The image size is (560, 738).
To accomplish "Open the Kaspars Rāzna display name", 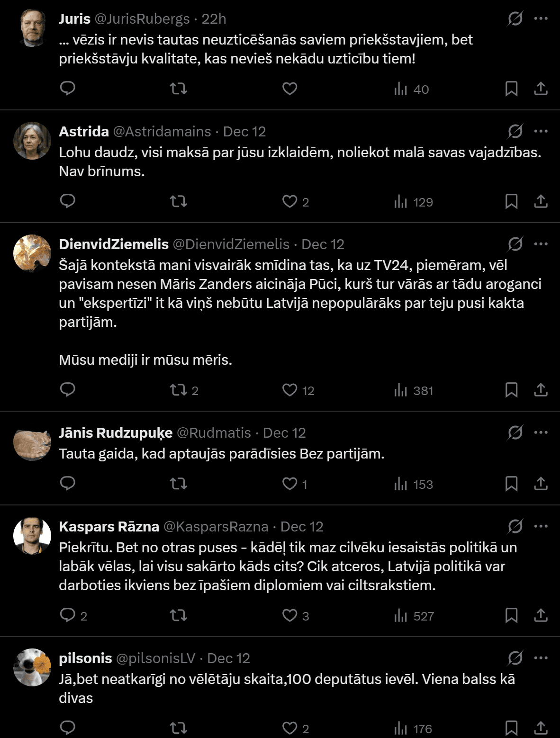I will (109, 526).
